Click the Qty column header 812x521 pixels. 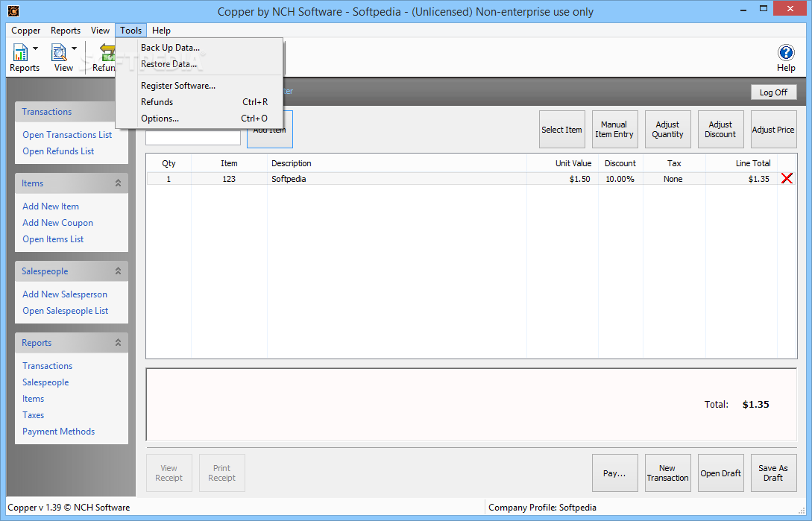point(169,163)
